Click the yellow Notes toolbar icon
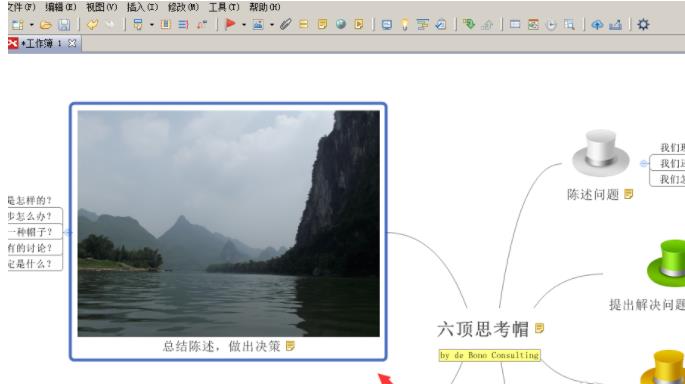 [x=322, y=24]
